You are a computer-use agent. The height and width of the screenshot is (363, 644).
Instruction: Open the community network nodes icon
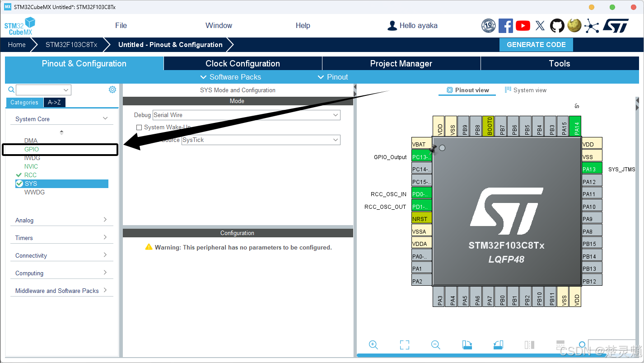point(591,26)
